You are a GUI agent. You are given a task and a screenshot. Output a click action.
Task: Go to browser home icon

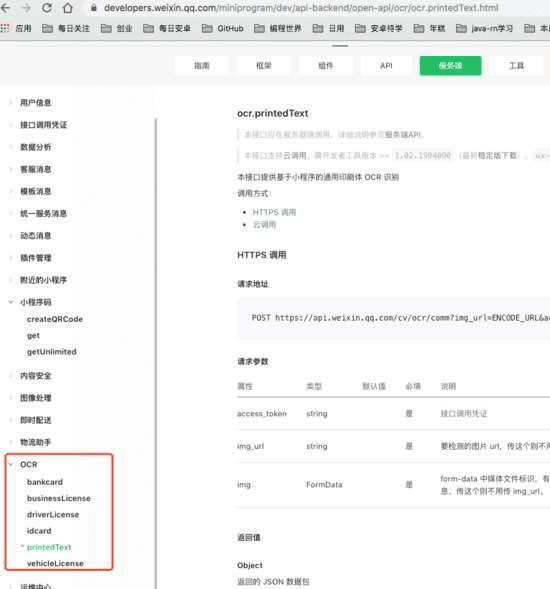(68, 8)
